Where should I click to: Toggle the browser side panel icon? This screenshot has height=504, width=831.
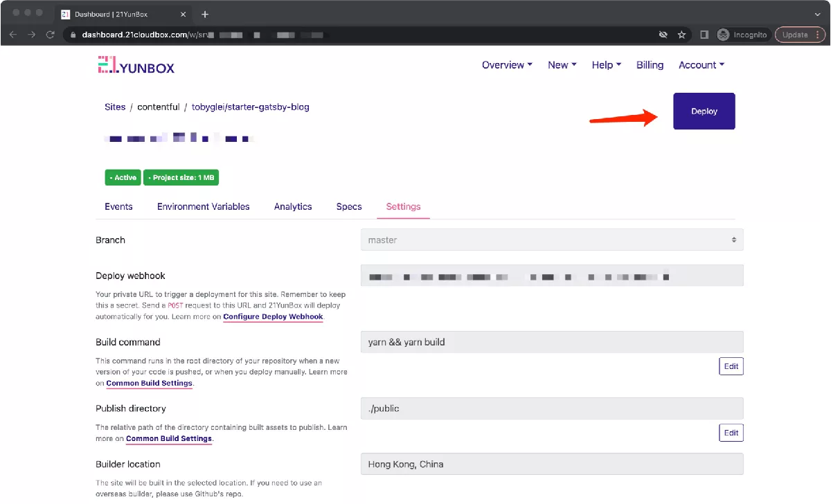coord(704,35)
